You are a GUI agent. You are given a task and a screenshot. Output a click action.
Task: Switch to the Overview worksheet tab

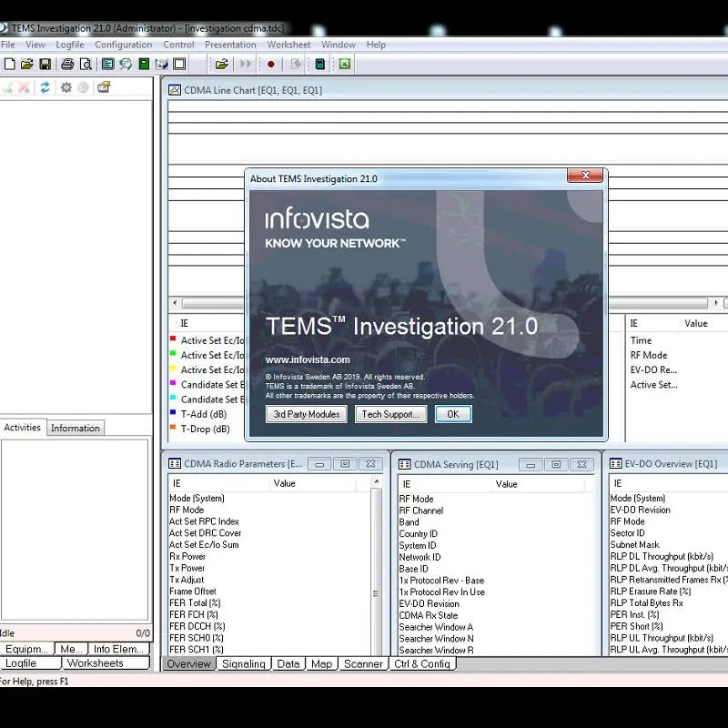coord(189,664)
